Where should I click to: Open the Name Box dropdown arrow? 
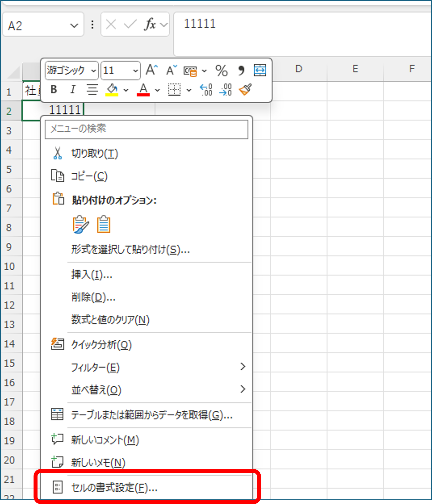click(x=74, y=26)
